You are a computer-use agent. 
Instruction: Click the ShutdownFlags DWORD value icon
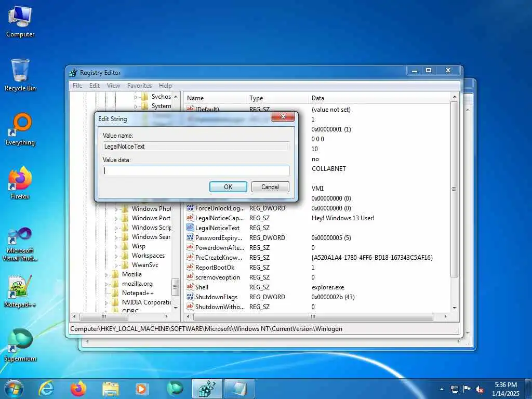(x=190, y=297)
